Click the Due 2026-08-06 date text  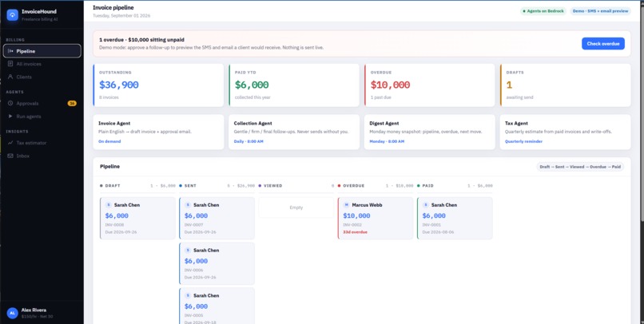click(x=437, y=232)
